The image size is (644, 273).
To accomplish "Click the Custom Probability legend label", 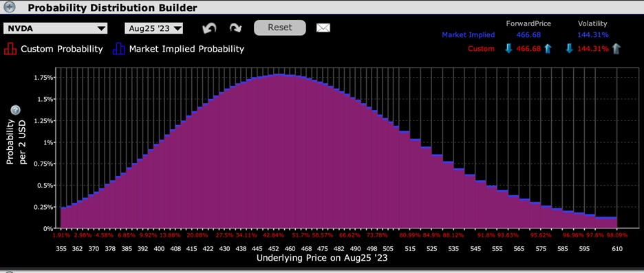I will 62,49.
